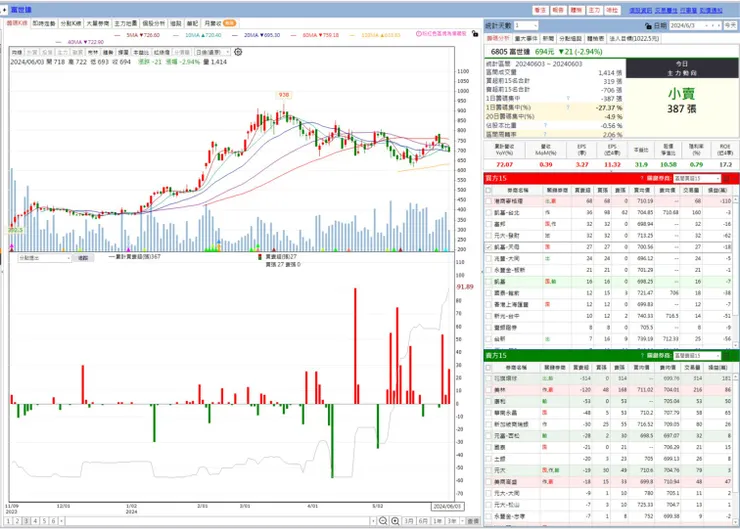Click the pink circle hint icon above chart

pos(418,34)
